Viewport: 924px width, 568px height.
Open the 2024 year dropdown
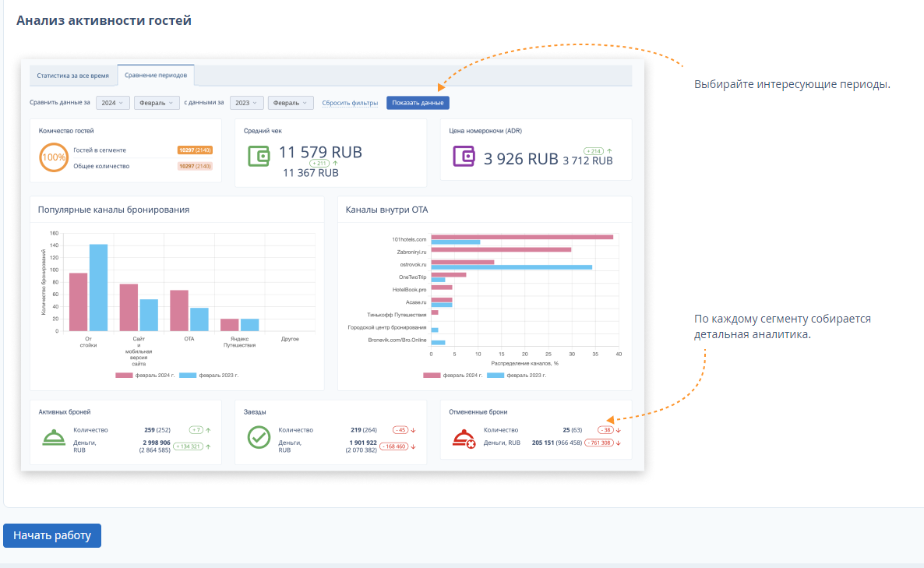pos(112,103)
